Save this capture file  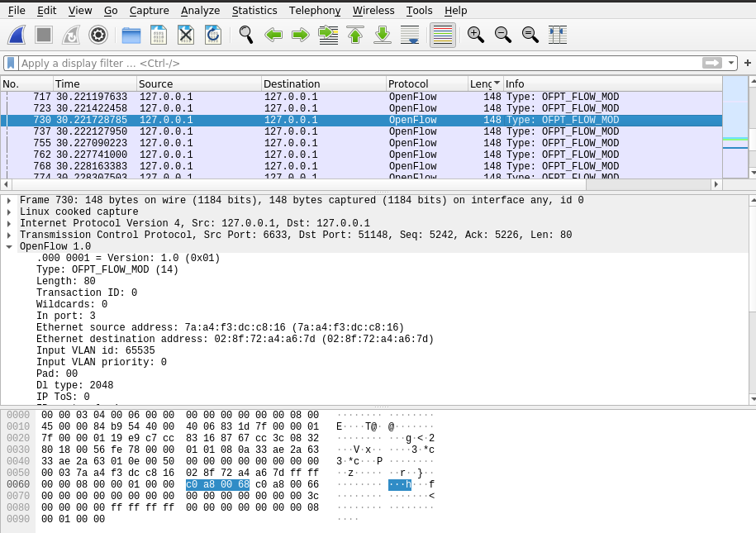(x=159, y=35)
